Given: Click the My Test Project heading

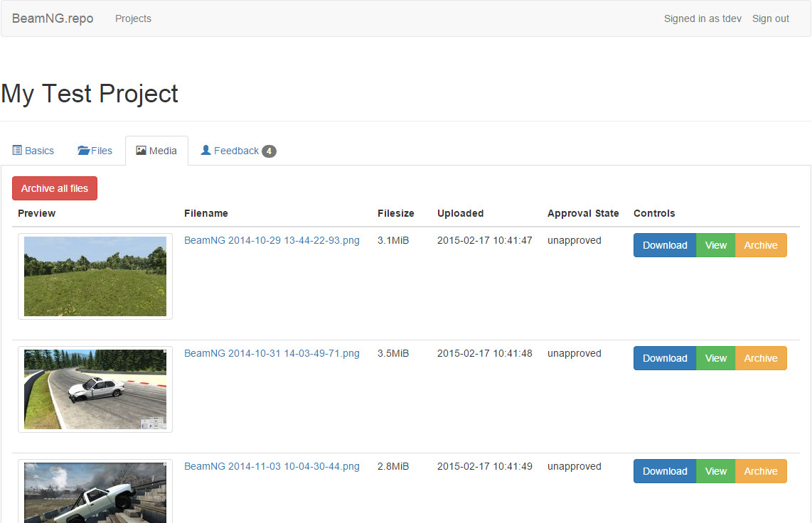Looking at the screenshot, I should (x=90, y=94).
